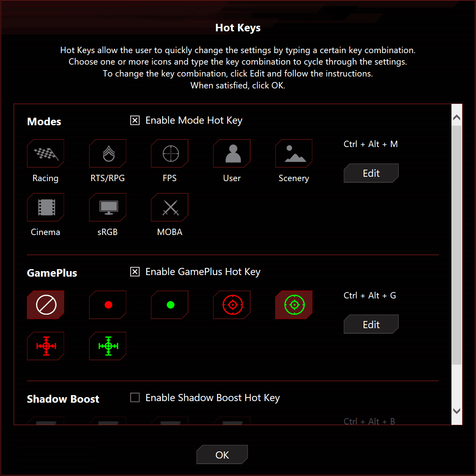Edit the Ctrl + Alt + G combination
476x476 pixels.
(371, 325)
